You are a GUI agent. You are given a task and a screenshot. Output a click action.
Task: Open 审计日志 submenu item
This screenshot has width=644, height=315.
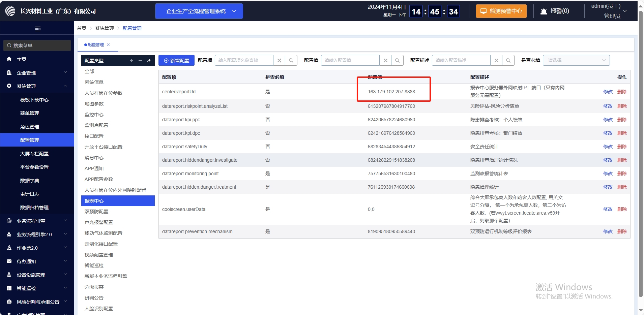pyautogui.click(x=37, y=194)
